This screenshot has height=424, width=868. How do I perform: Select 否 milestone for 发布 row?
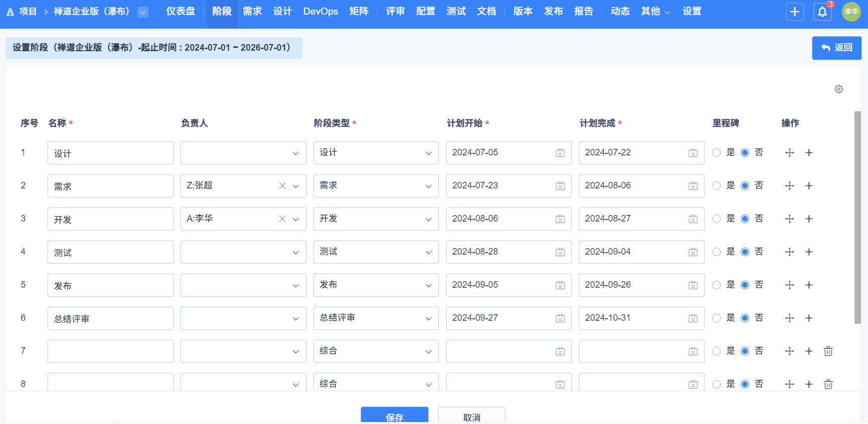(745, 285)
